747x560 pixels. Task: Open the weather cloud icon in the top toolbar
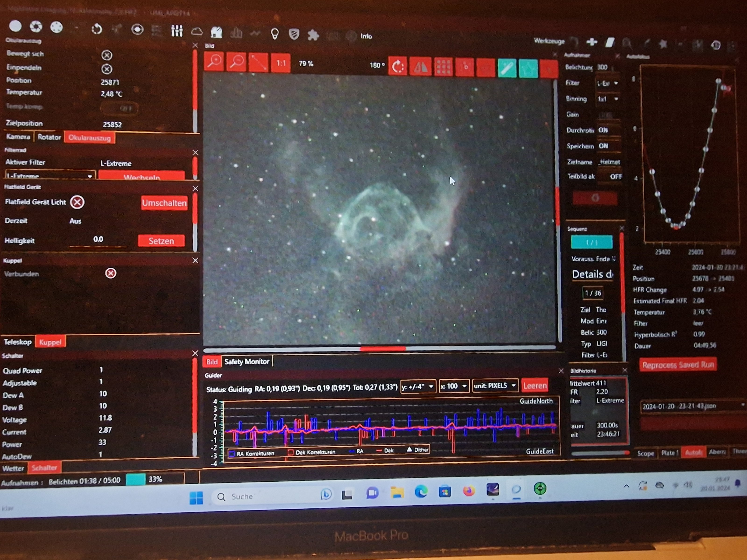197,32
